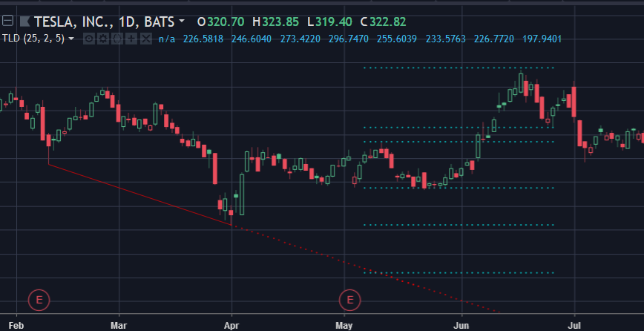
Task: Click the earnings E marker near February
Action: [x=39, y=300]
